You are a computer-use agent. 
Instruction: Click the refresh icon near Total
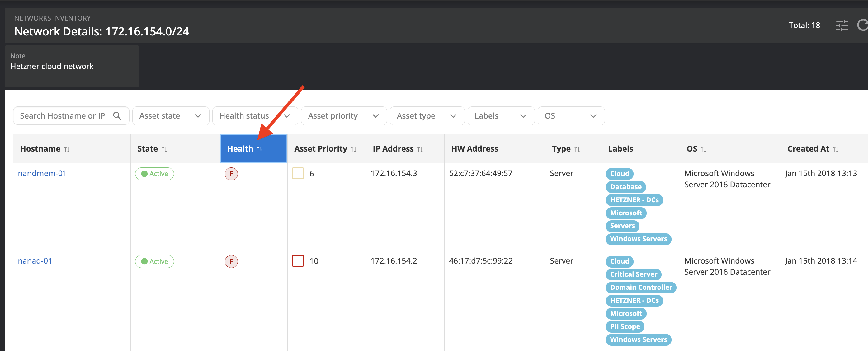862,25
